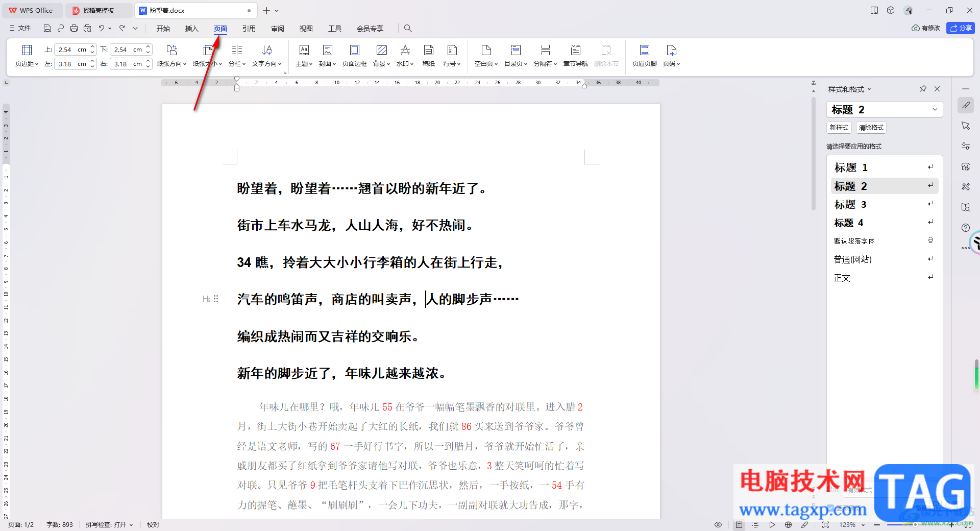Click the 新样式 button
This screenshot has width=980, height=531.
pyautogui.click(x=839, y=128)
